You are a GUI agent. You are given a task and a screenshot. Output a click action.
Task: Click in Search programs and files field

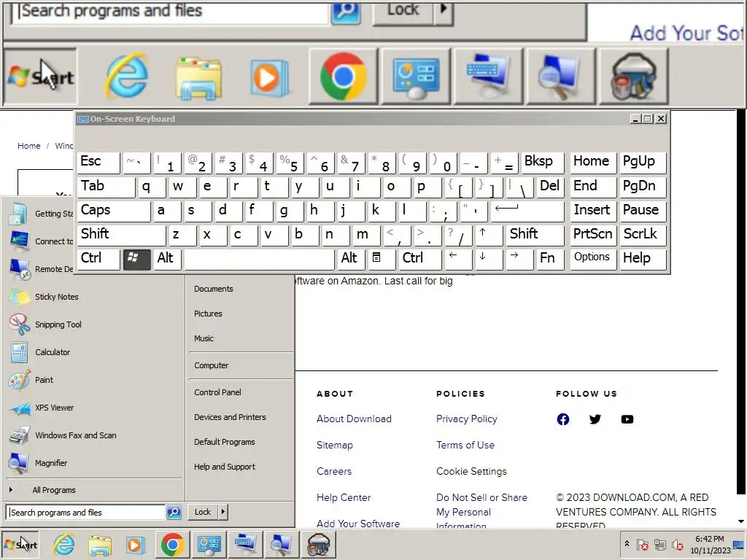tap(86, 513)
